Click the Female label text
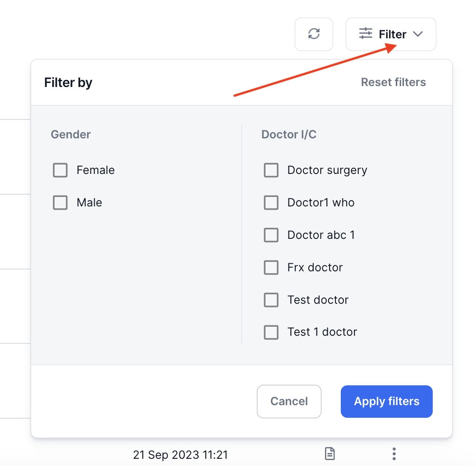 (x=96, y=170)
